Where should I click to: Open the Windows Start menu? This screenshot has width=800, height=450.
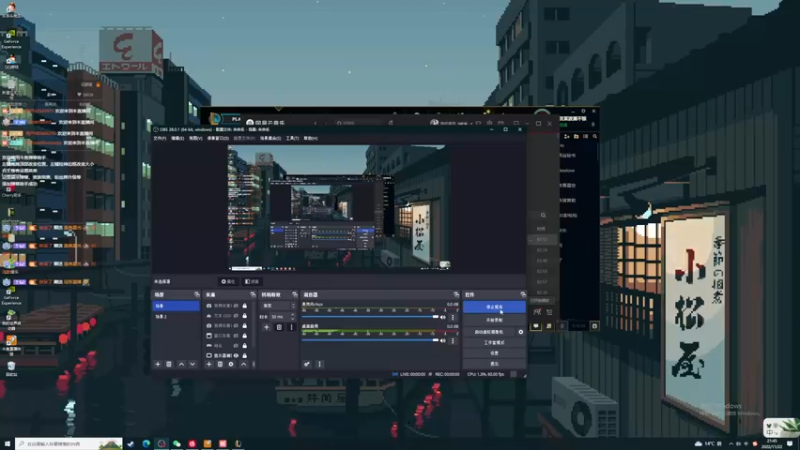(7, 444)
